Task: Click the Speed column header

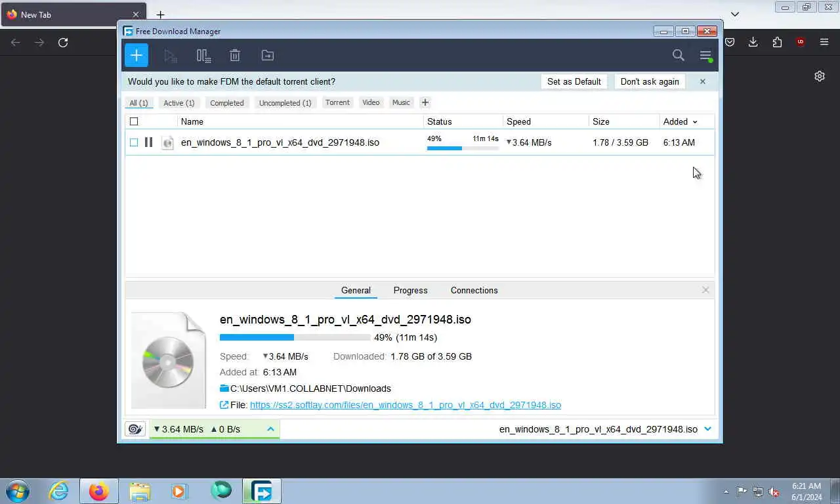Action: point(546,121)
